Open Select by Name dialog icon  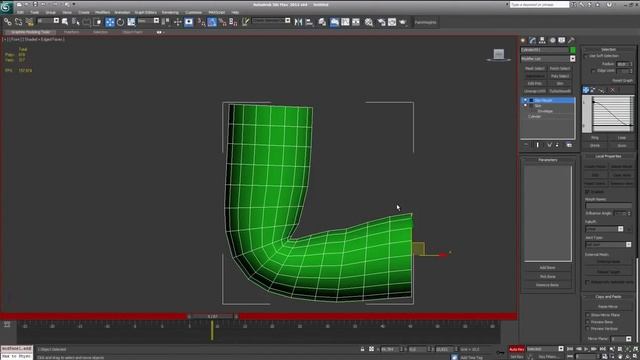76,22
